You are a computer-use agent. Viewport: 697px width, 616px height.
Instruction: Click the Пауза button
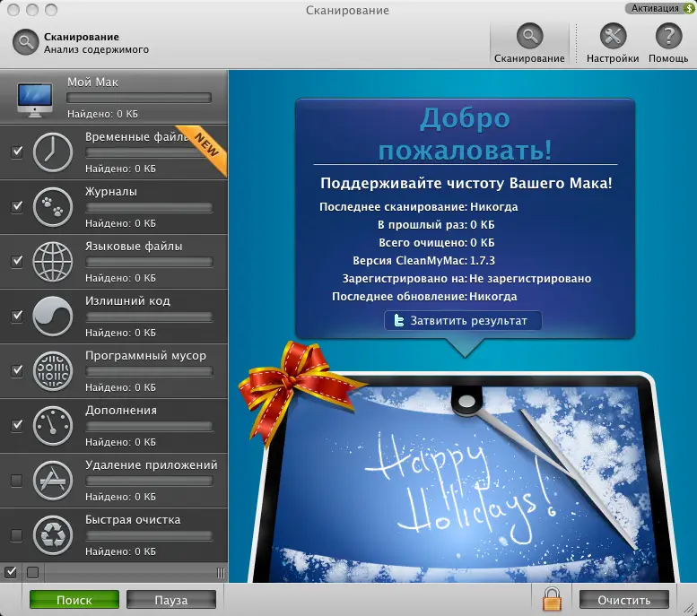click(x=171, y=600)
